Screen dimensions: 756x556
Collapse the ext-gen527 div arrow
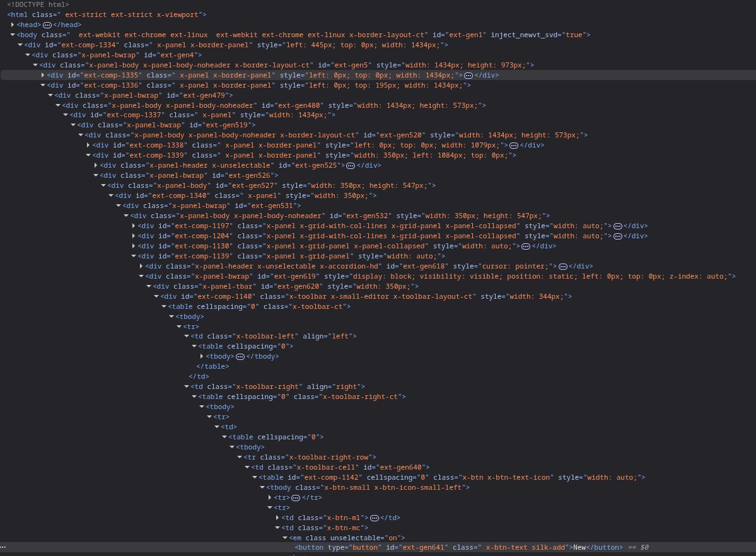coord(103,186)
